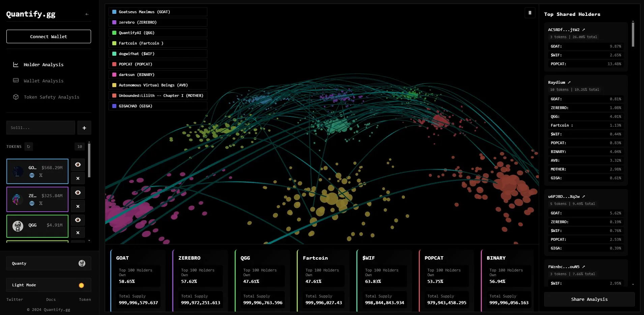Screen dimensions: 644x315
Task: Open AC5RDf...jtW2 wallet external link arrow
Action: point(584,30)
